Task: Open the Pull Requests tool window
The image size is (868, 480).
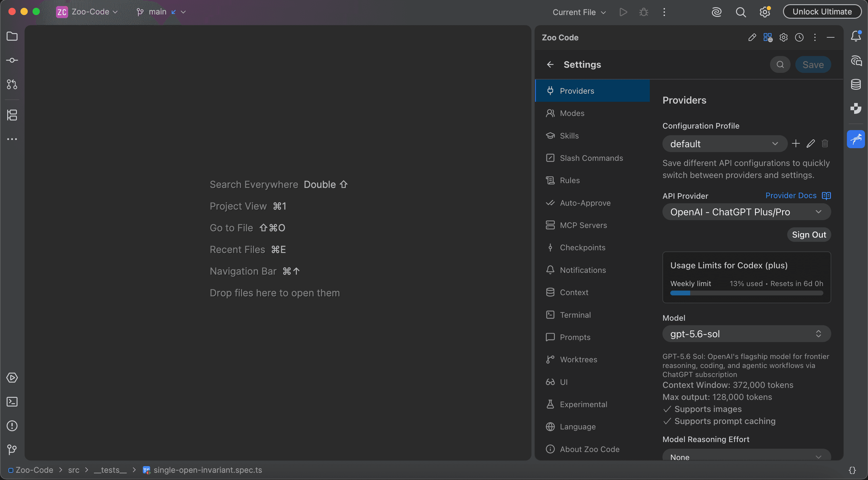Action: [12, 84]
